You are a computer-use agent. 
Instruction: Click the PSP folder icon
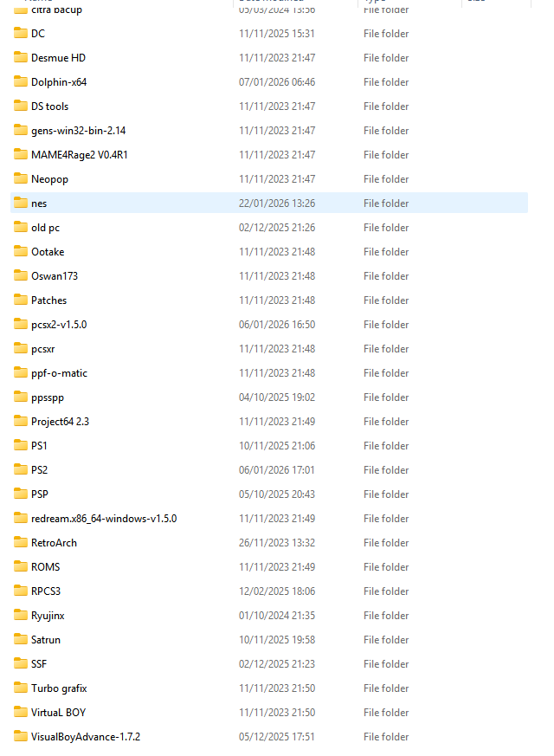click(21, 494)
